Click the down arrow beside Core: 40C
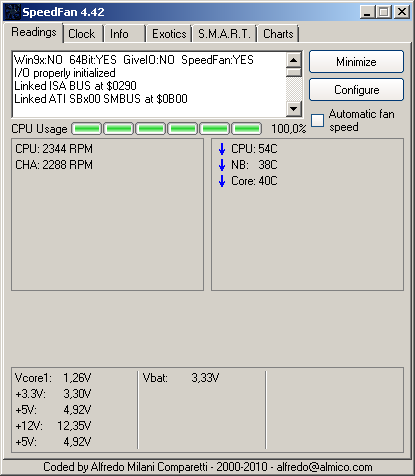The image size is (415, 476). point(222,181)
